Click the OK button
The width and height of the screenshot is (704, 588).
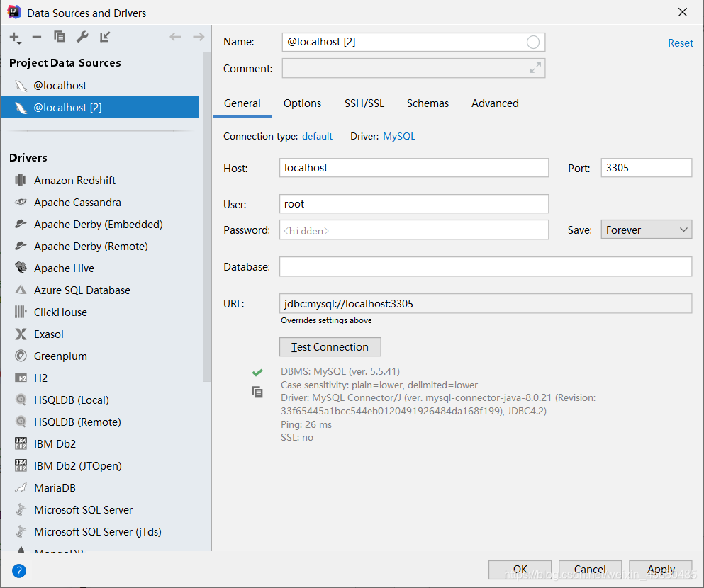click(x=520, y=570)
